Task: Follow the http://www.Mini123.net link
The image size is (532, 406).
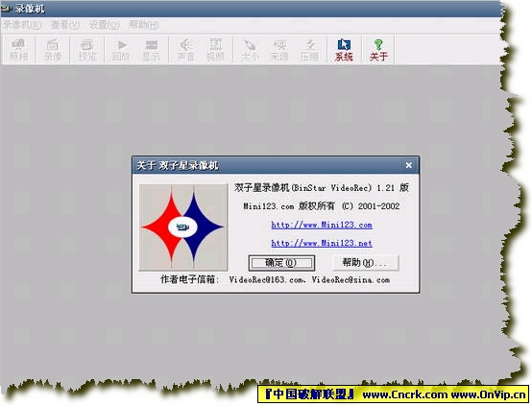Action: [322, 243]
